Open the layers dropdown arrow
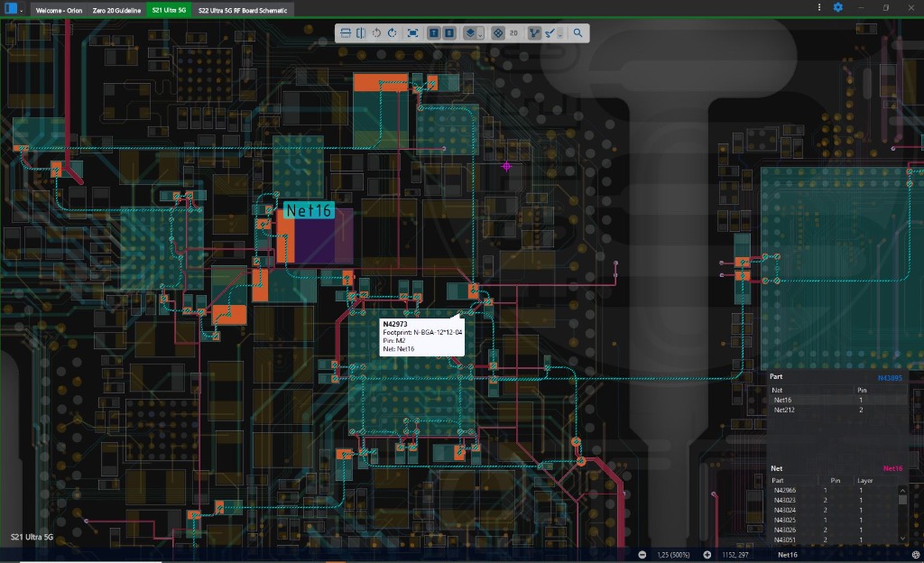 pyautogui.click(x=480, y=34)
